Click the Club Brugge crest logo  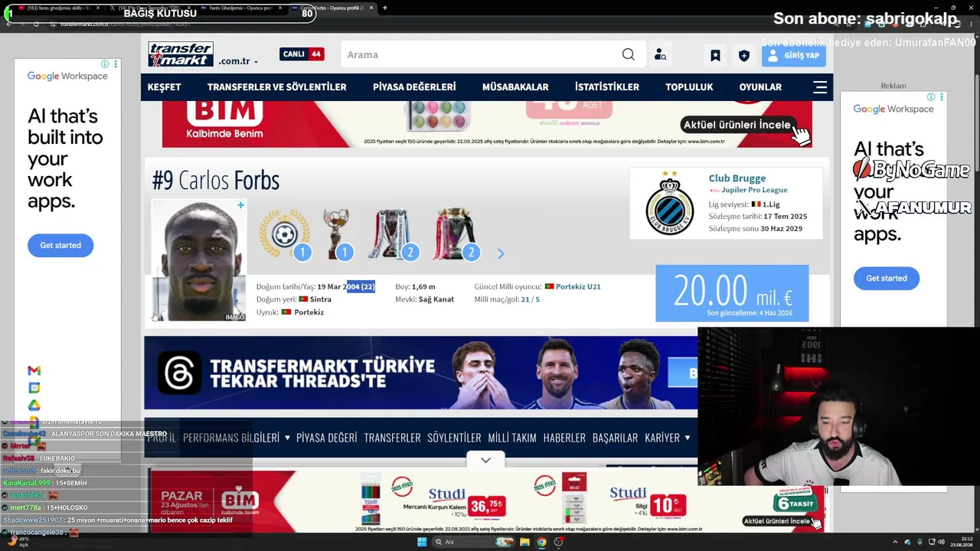coord(669,203)
